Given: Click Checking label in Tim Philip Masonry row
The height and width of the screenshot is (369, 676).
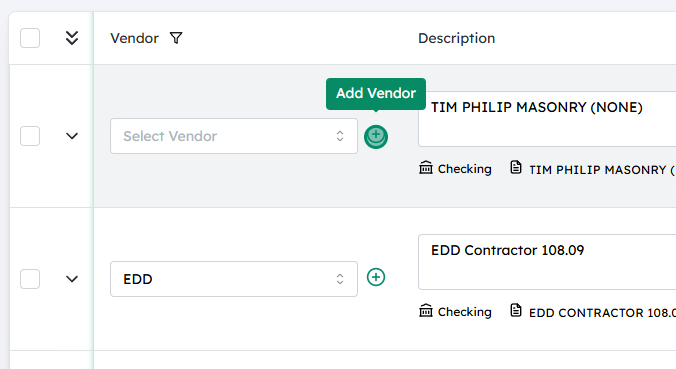Looking at the screenshot, I should point(465,169).
